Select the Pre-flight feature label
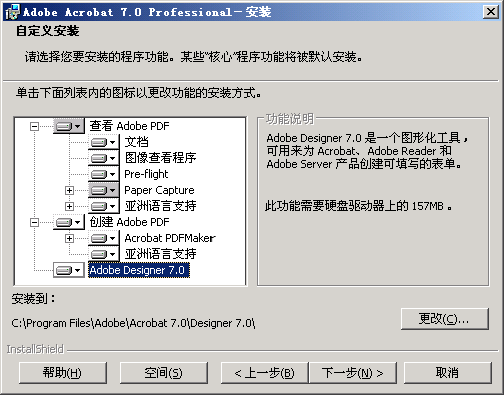504x395 pixels. [146, 174]
